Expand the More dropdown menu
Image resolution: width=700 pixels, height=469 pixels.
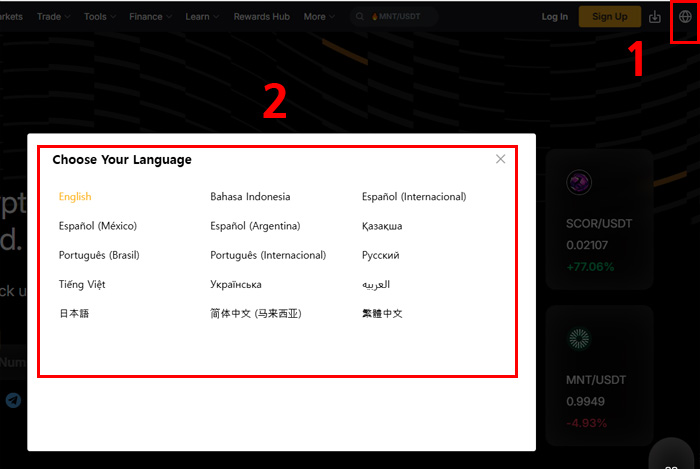pos(319,17)
